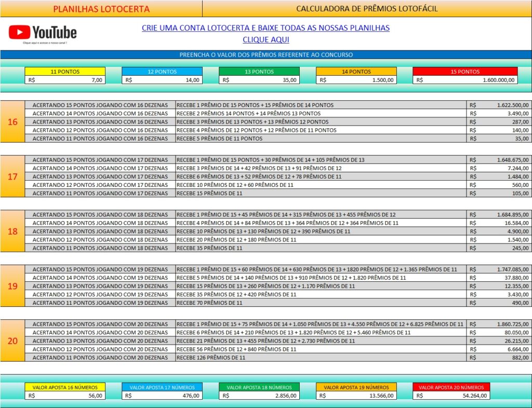Click the YouTube logo icon
Screen dimensions: 532x408
tap(43, 33)
